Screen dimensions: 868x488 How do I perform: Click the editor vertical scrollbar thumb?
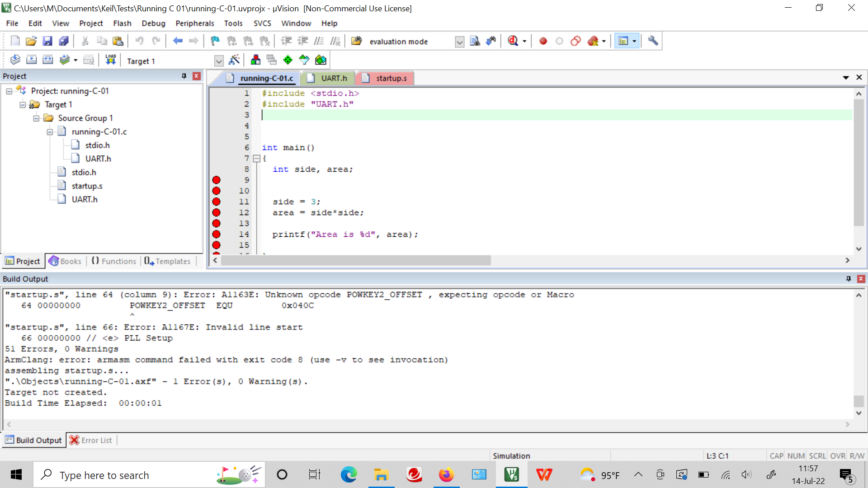point(859,163)
